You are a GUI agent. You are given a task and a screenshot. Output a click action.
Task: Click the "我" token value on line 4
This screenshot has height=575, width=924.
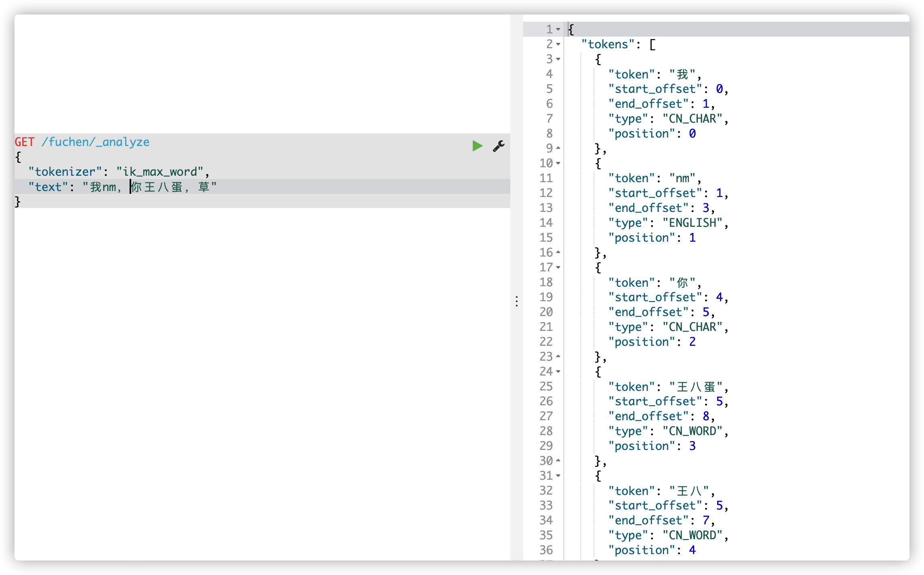coord(683,74)
